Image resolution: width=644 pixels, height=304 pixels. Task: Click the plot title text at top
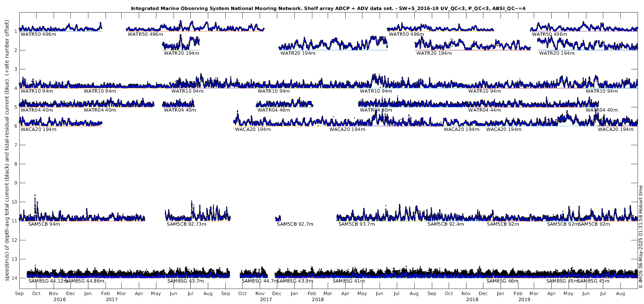[x=328, y=8]
